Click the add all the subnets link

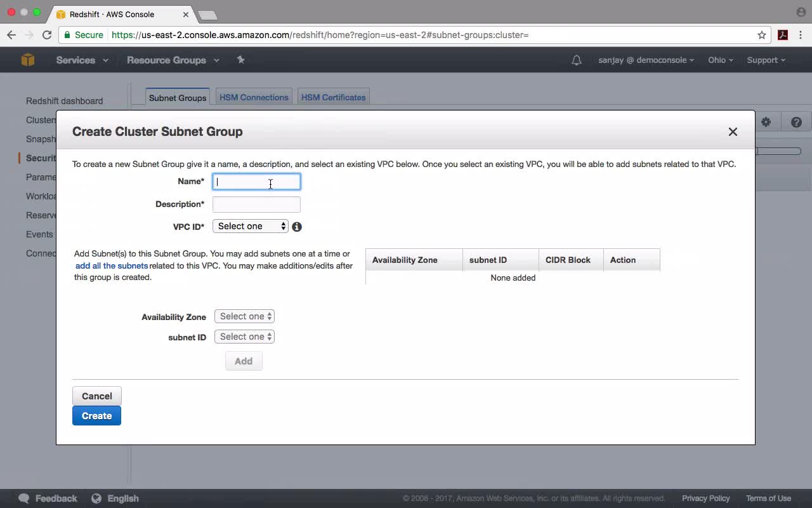[x=112, y=266]
